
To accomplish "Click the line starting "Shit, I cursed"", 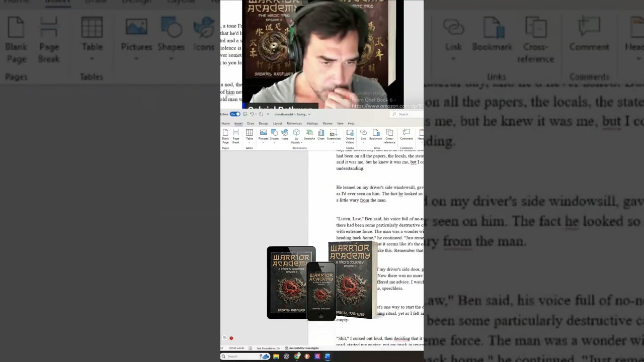I will pyautogui.click(x=380, y=339).
